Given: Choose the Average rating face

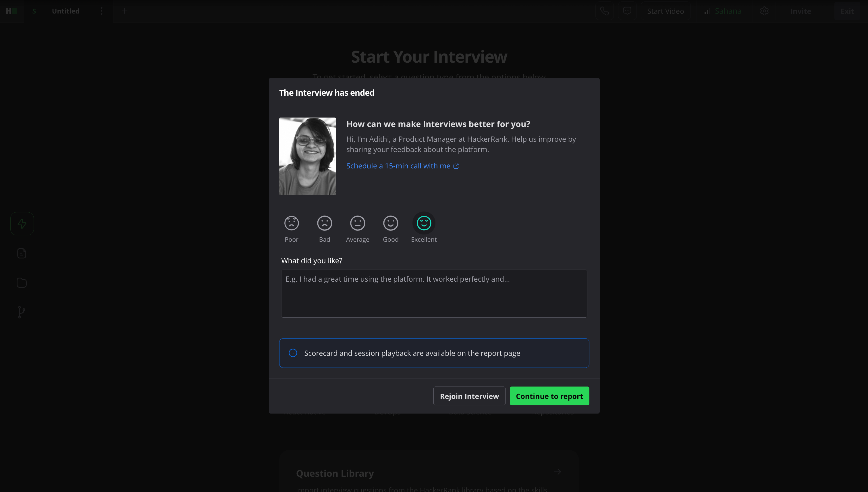Looking at the screenshot, I should [x=357, y=223].
